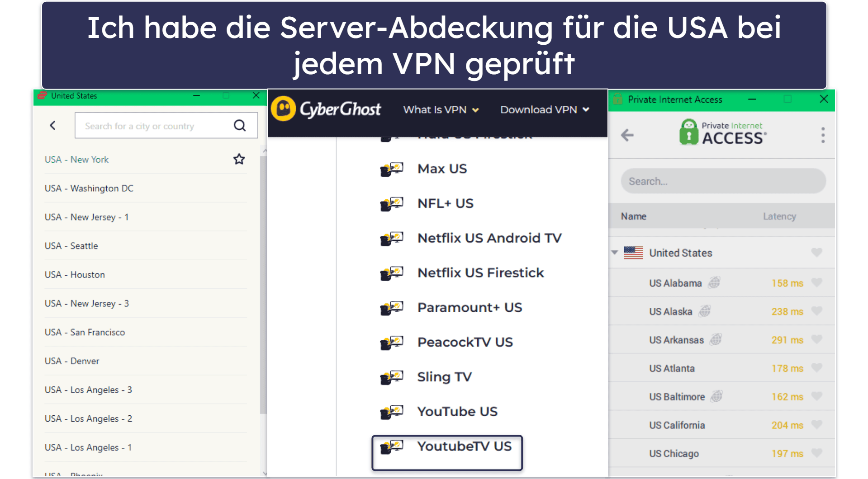Favorite US Chicago with heart icon

pyautogui.click(x=816, y=453)
